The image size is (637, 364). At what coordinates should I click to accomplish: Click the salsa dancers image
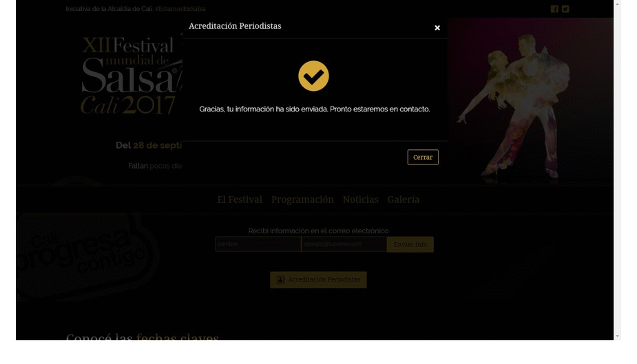530,101
